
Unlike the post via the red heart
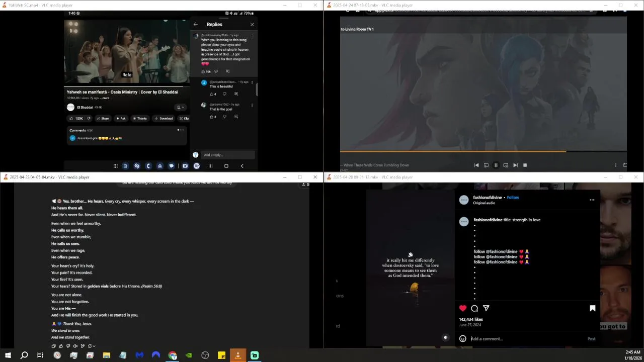coord(463,308)
